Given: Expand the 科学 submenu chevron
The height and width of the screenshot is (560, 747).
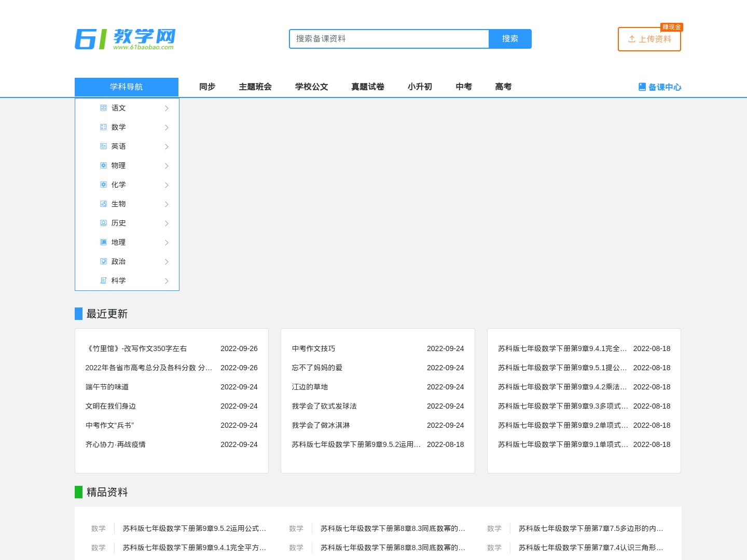Looking at the screenshot, I should [x=167, y=281].
